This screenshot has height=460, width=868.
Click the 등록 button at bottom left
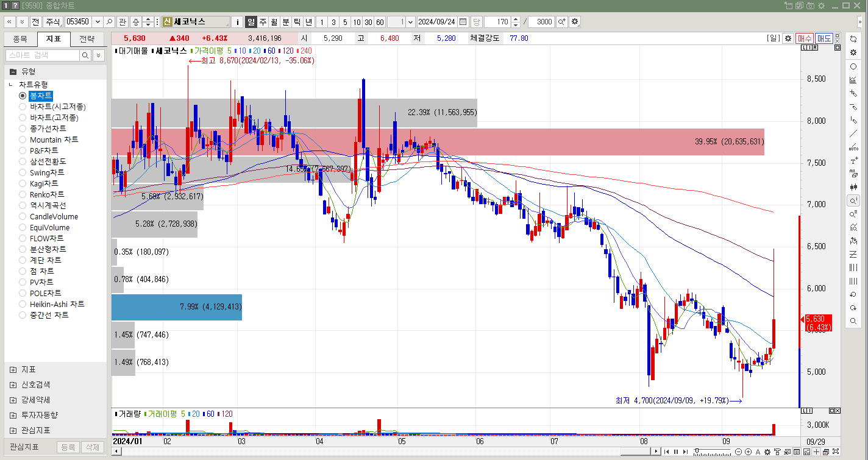68,447
